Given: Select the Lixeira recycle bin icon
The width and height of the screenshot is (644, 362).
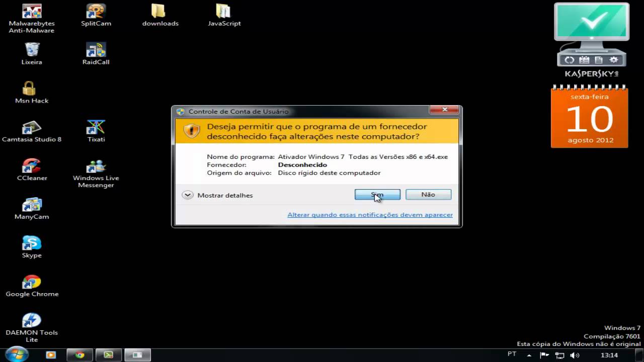Looking at the screenshot, I should tap(32, 54).
